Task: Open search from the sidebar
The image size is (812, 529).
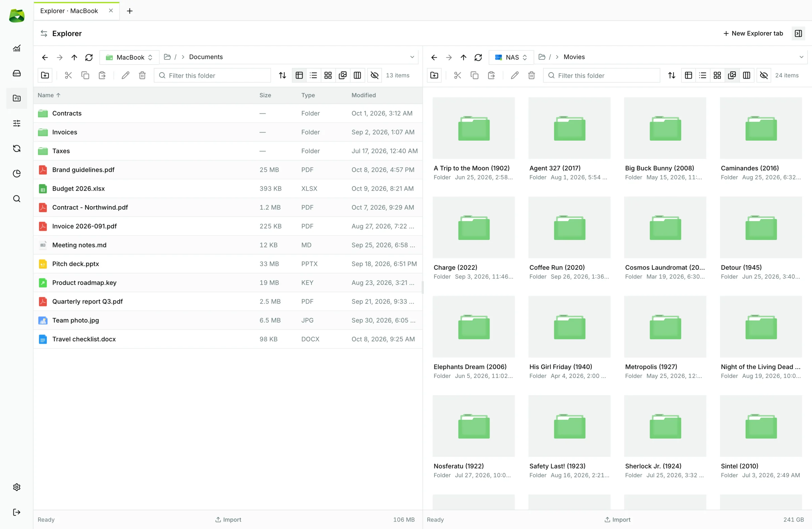Action: [17, 199]
